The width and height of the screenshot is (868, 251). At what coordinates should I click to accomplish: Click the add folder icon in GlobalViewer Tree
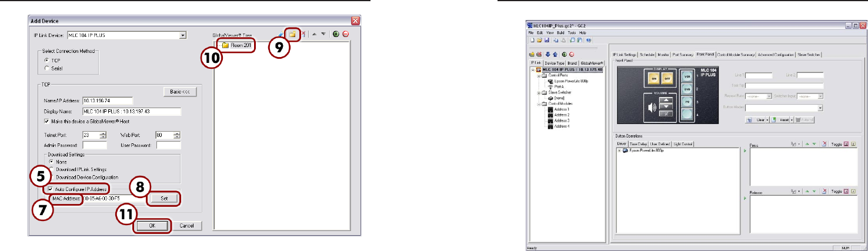tap(292, 35)
